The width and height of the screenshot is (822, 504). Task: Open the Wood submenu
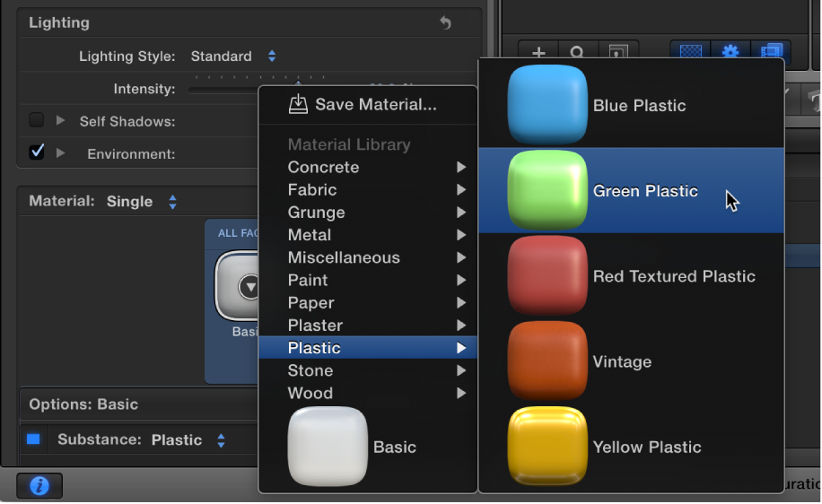tap(368, 393)
